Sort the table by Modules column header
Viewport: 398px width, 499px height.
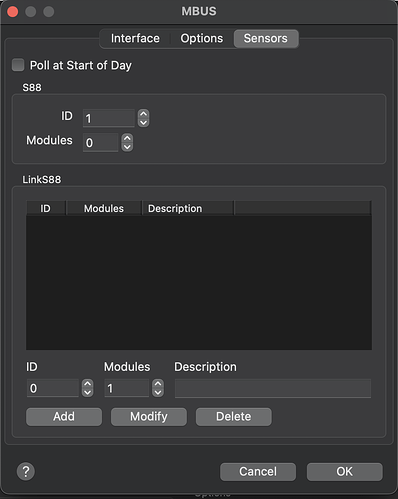(x=104, y=208)
